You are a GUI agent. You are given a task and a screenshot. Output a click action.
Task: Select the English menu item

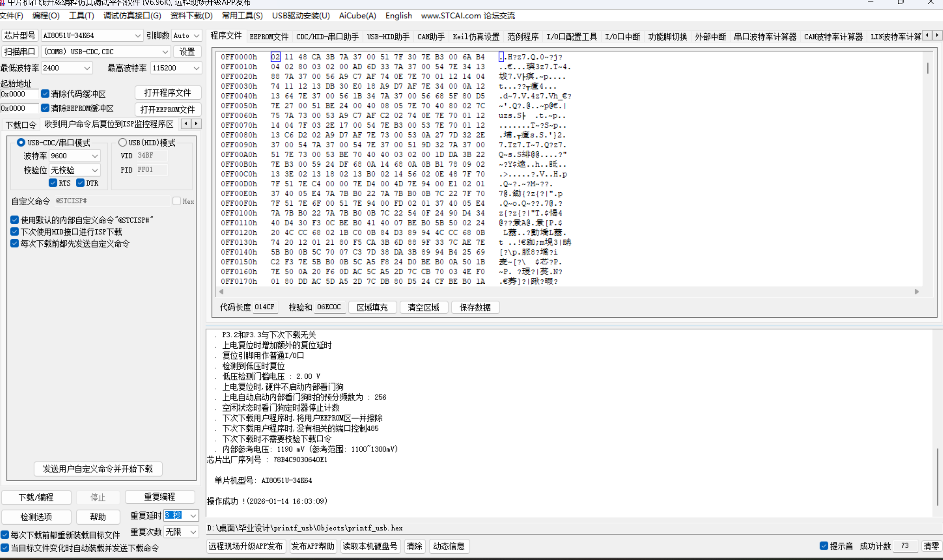[x=398, y=16]
